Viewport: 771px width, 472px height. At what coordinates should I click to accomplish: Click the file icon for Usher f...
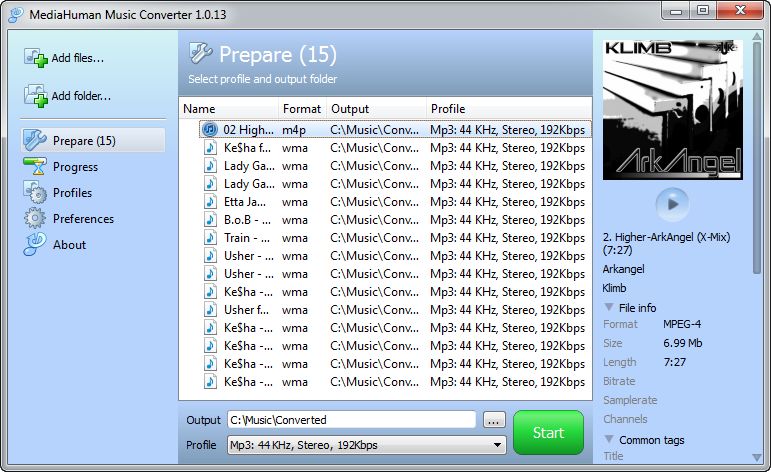[210, 310]
